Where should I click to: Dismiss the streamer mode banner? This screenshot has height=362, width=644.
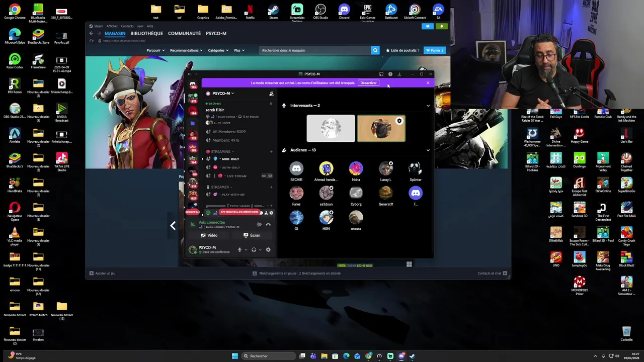tap(428, 83)
